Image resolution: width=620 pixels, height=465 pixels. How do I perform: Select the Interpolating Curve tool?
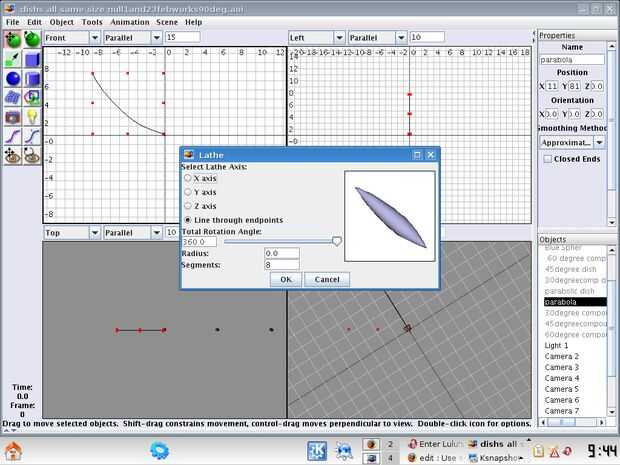point(13,136)
